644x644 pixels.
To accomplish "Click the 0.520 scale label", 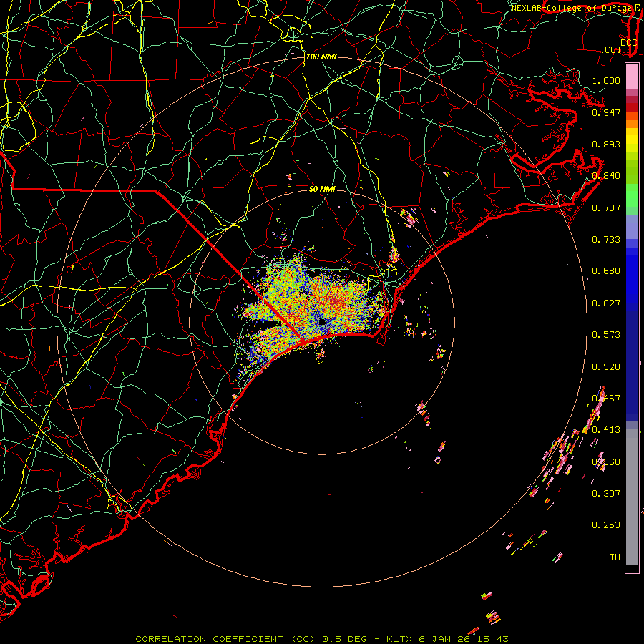I will coord(606,367).
